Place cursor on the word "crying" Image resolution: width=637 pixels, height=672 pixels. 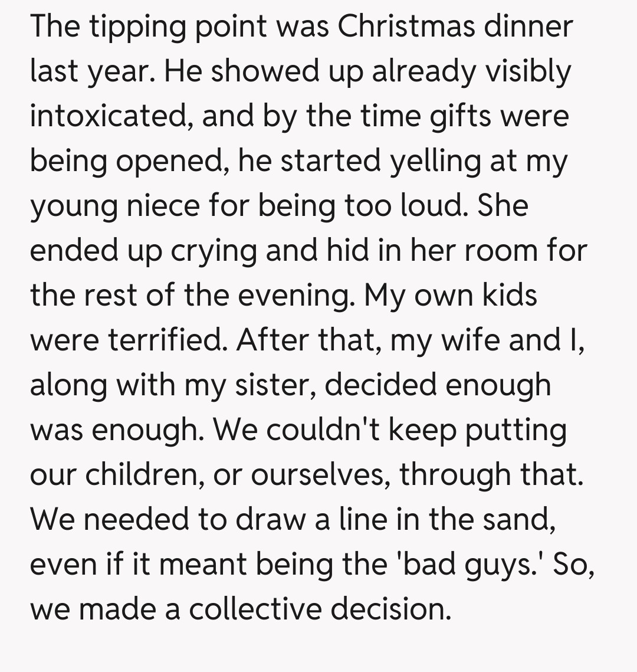pyautogui.click(x=214, y=253)
